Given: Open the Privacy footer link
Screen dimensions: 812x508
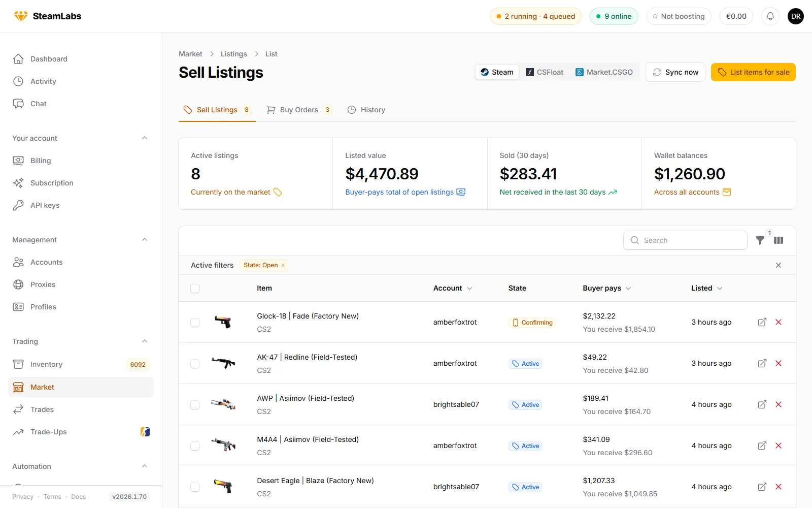Looking at the screenshot, I should 23,497.
